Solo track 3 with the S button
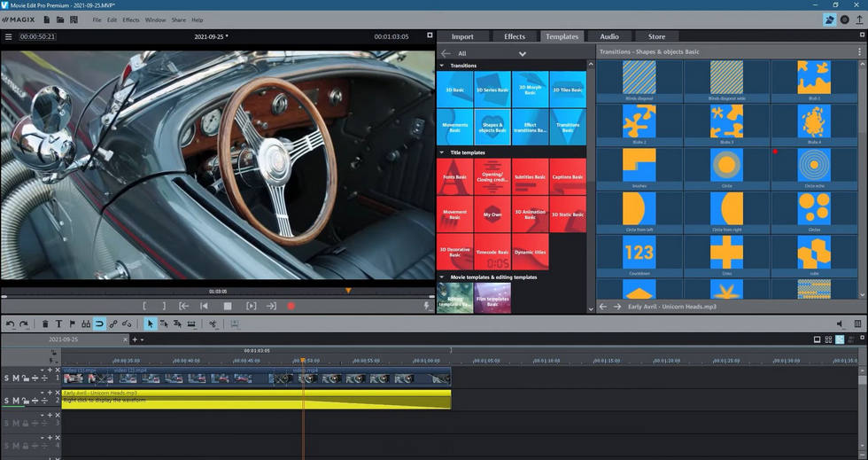This screenshot has height=460, width=868. [x=7, y=424]
